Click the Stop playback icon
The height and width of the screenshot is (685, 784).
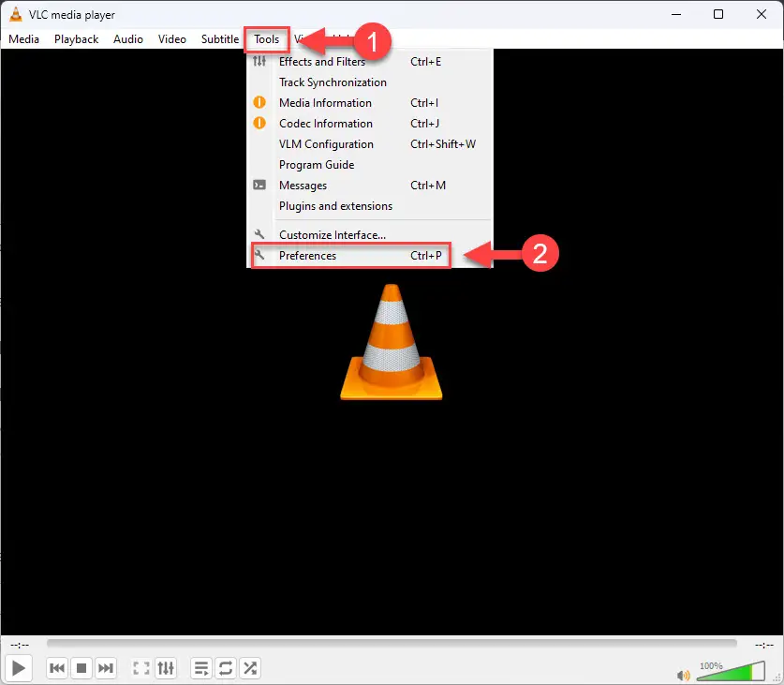[x=81, y=668]
